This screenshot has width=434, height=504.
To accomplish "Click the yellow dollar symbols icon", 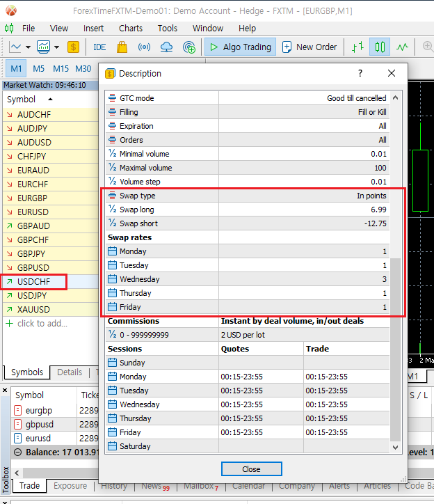I will pyautogui.click(x=73, y=47).
